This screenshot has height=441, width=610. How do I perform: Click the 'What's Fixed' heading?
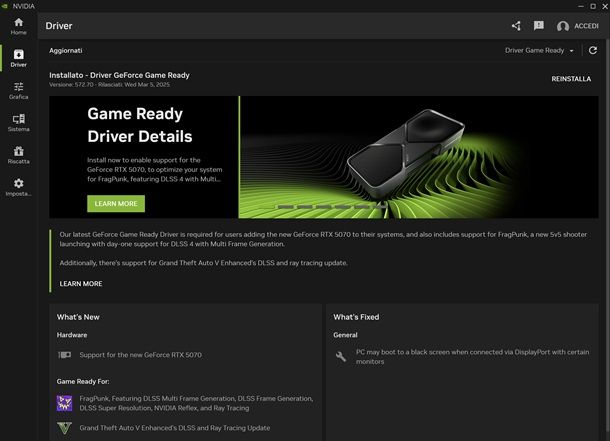click(356, 317)
